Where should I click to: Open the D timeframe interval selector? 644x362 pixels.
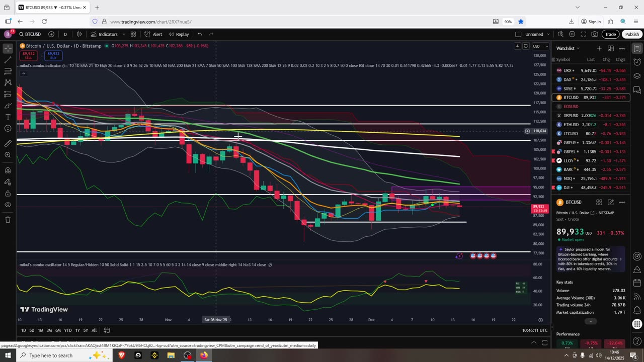click(x=65, y=34)
